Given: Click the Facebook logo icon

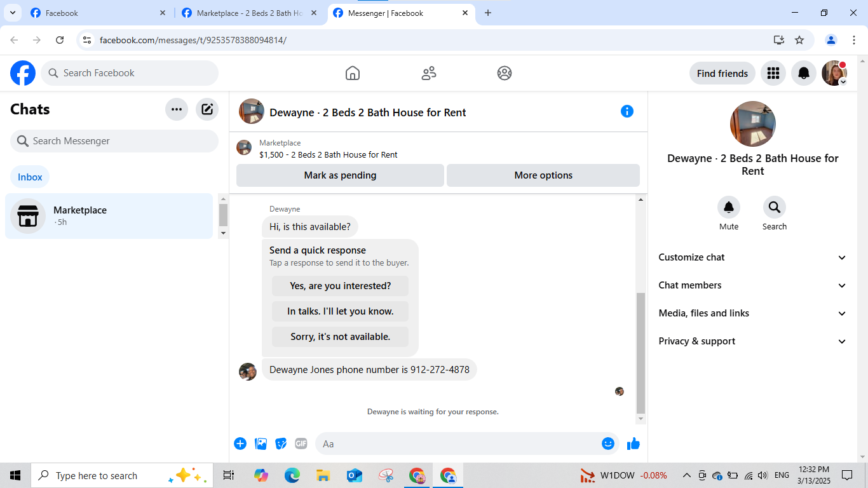Looking at the screenshot, I should [x=23, y=73].
